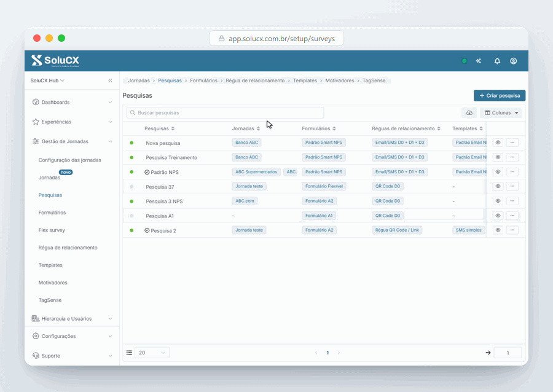553x392 pixels.
Task: Sort by the Pesquisas column
Action: point(173,128)
